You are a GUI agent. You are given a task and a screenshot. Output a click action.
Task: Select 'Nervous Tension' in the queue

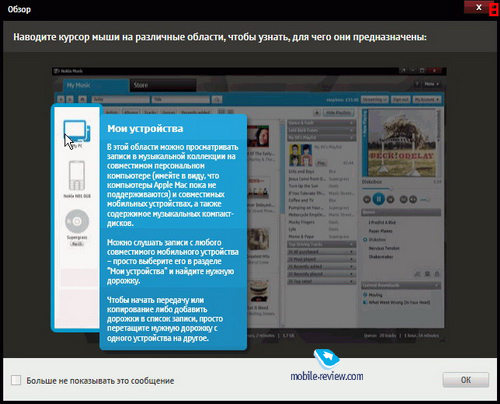[384, 248]
